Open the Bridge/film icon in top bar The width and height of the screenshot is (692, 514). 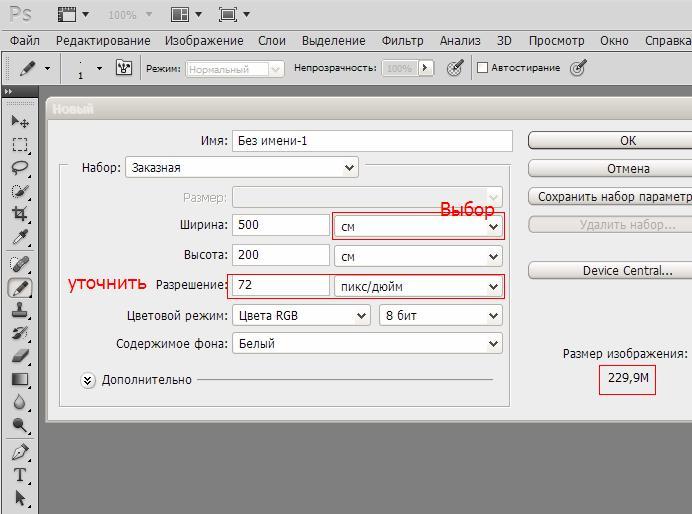pyautogui.click(x=67, y=15)
